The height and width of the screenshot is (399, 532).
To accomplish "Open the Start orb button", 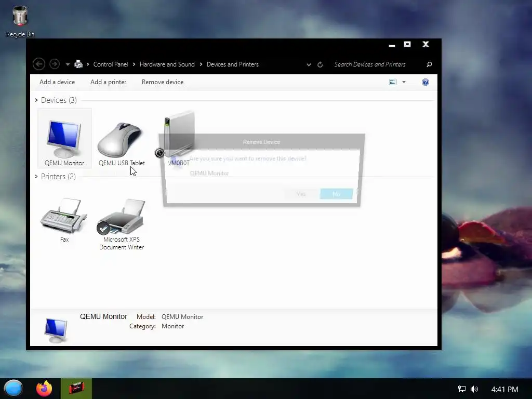I will (14, 389).
